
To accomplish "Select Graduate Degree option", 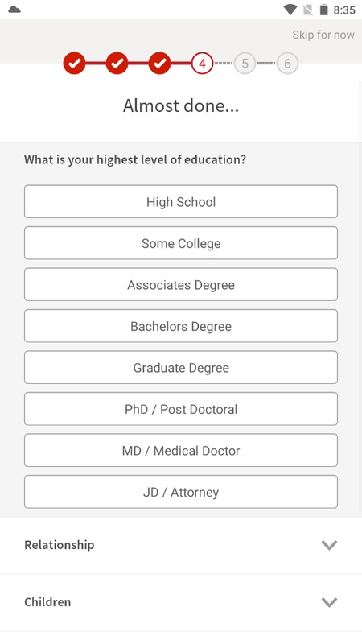I will pyautogui.click(x=181, y=367).
